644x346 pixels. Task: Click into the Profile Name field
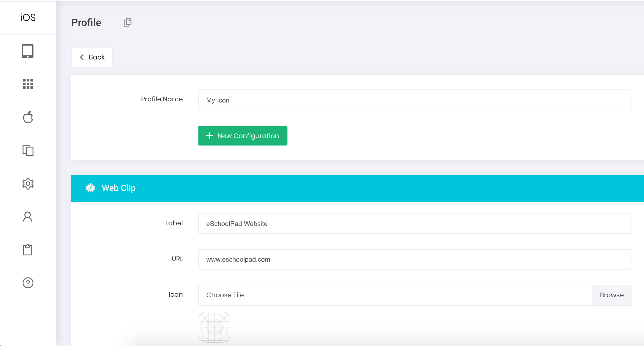click(415, 100)
